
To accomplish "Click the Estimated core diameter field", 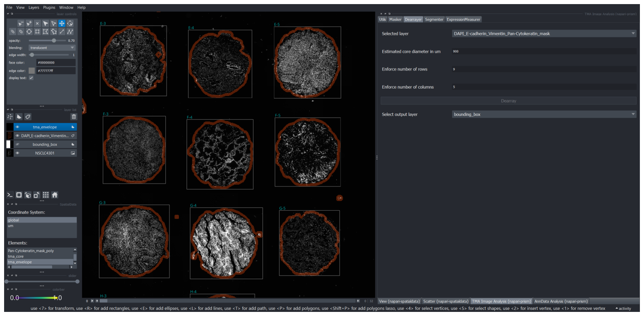I will tap(544, 51).
